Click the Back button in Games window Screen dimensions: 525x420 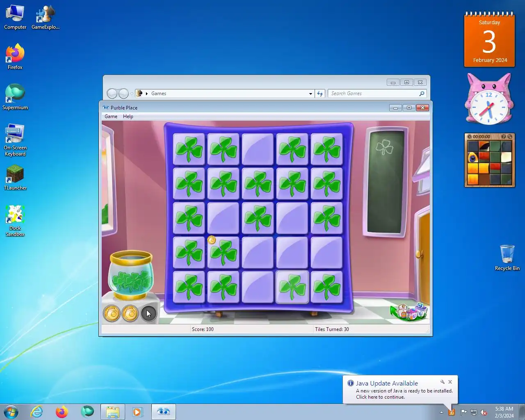point(112,94)
